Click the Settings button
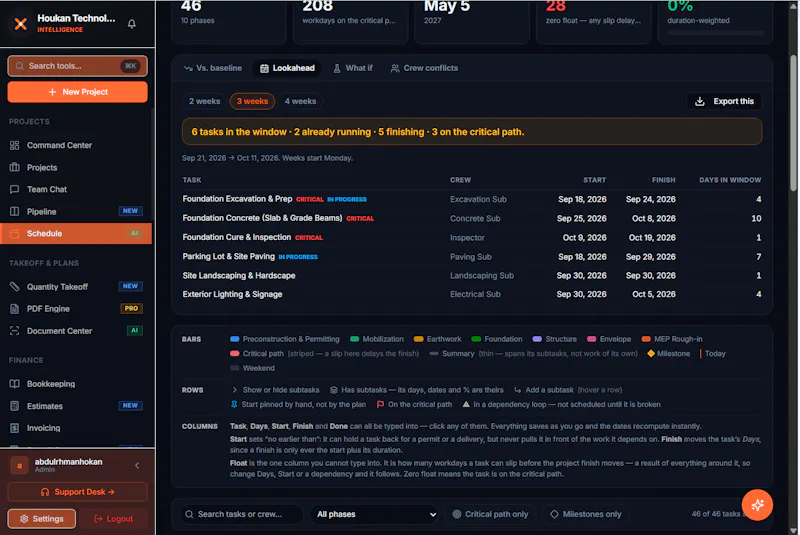Image resolution: width=800 pixels, height=535 pixels. tap(42, 519)
